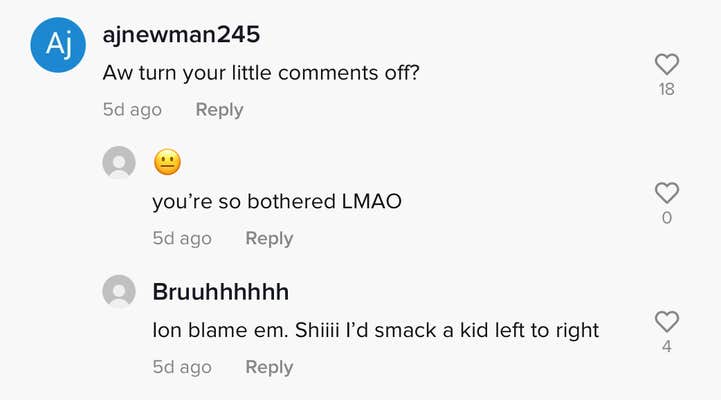Open the neutral face emoji username
The image size is (721, 400).
click(167, 162)
